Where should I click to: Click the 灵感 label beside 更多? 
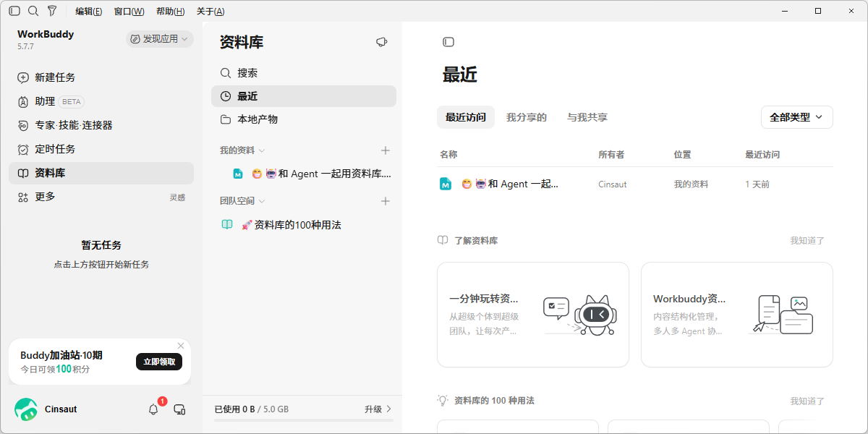tap(177, 197)
